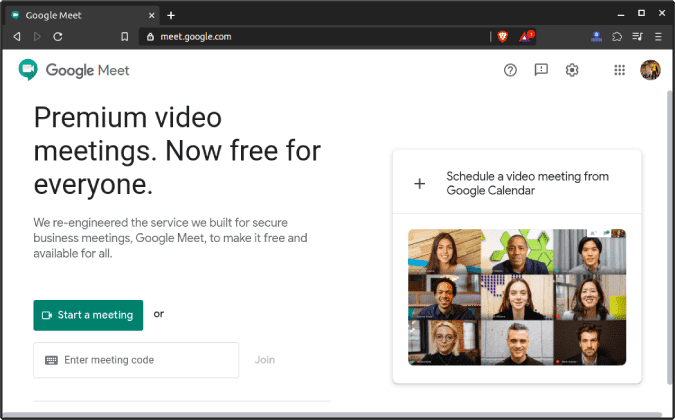Select the Google Meet browser tab

83,15
